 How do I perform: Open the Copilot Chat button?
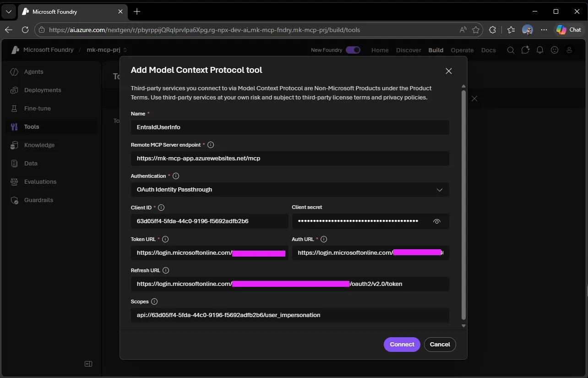tap(568, 30)
